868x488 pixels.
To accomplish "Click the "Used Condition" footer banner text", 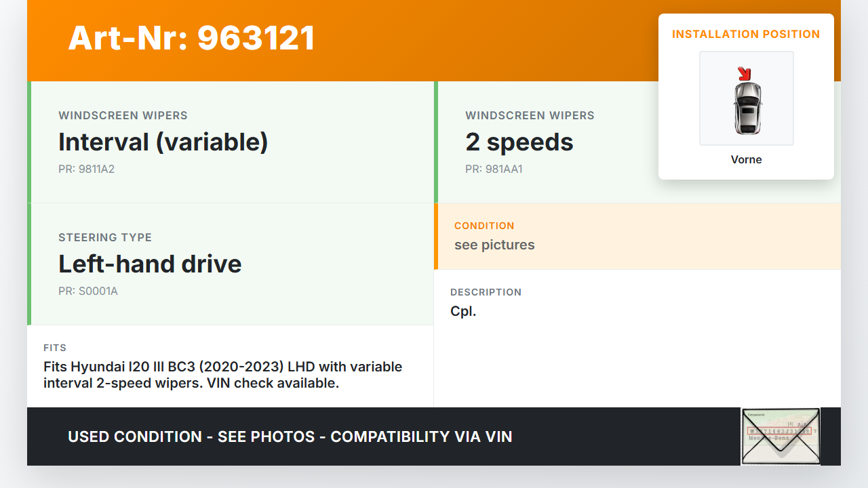I will pyautogui.click(x=290, y=437).
